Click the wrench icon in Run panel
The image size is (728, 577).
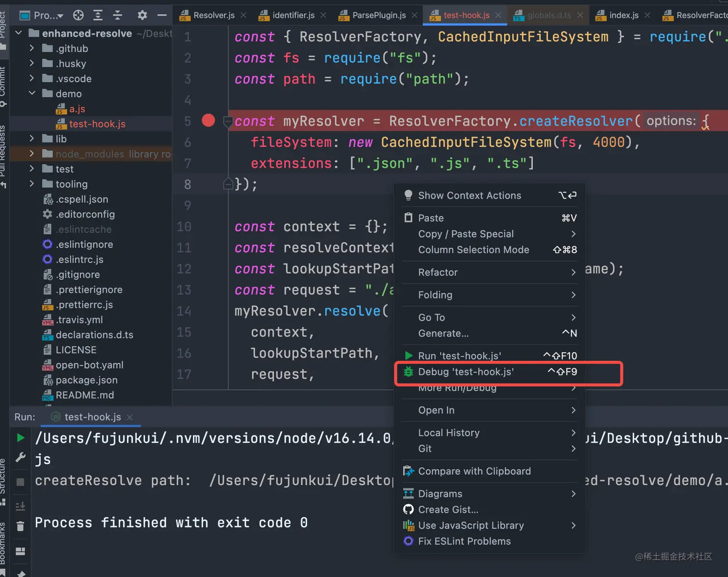pyautogui.click(x=20, y=458)
